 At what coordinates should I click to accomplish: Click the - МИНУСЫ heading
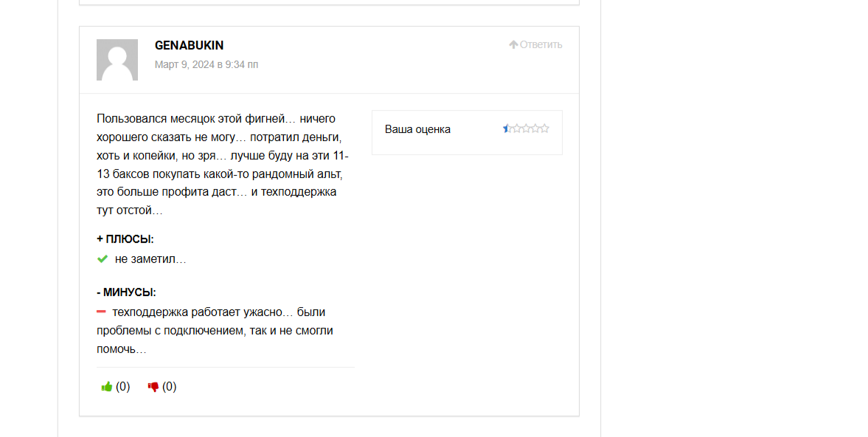pos(126,292)
